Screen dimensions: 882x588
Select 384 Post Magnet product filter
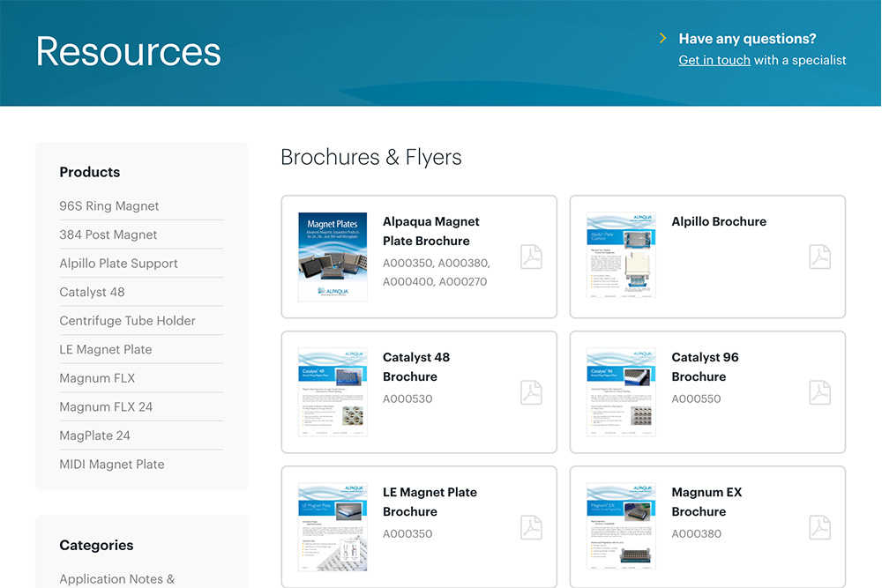(x=108, y=235)
